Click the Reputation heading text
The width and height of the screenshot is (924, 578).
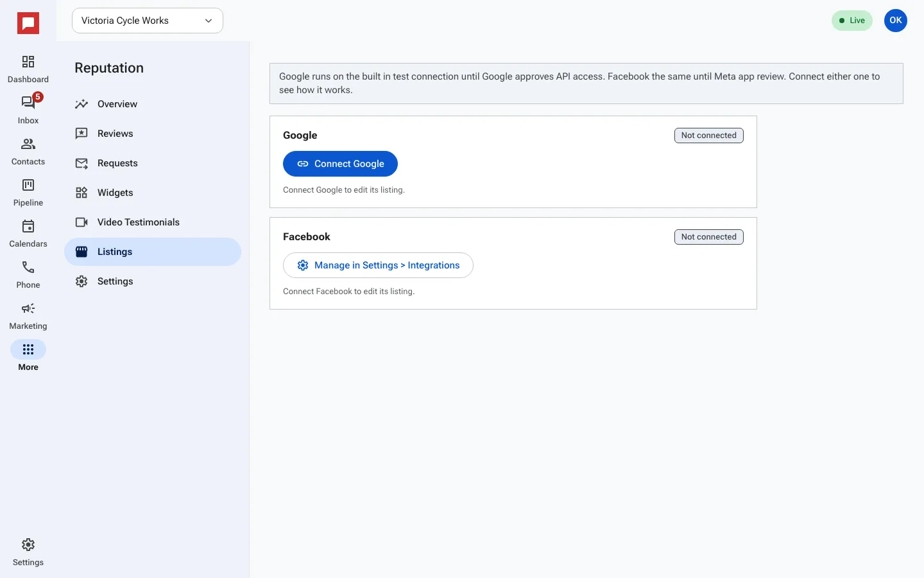109,68
